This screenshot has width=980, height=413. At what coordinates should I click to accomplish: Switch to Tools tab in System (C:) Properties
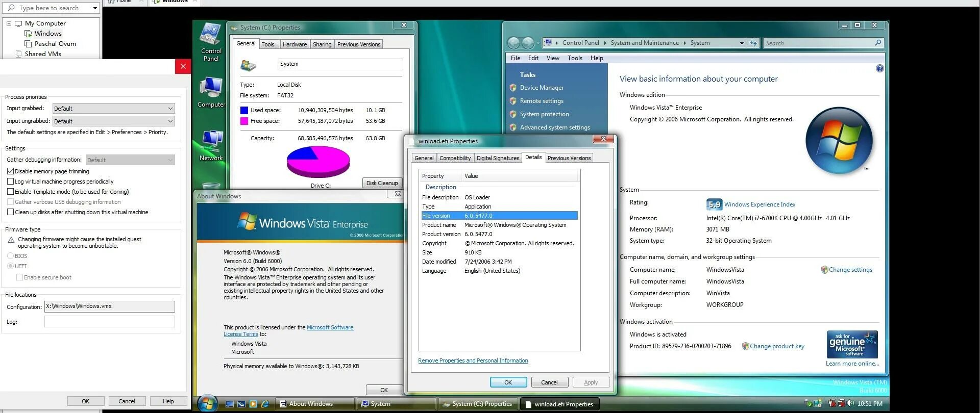pyautogui.click(x=268, y=44)
